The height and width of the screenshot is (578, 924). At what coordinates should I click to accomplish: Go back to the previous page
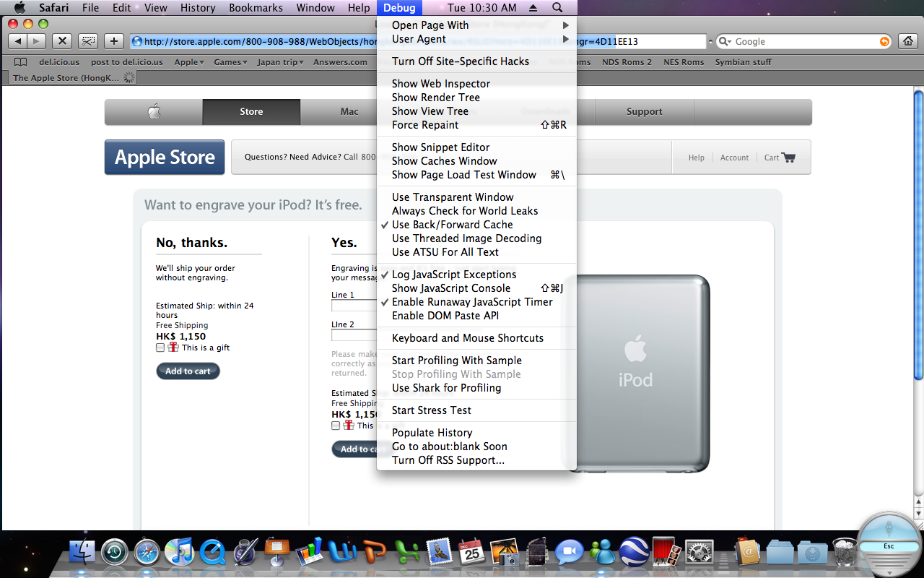tap(18, 41)
